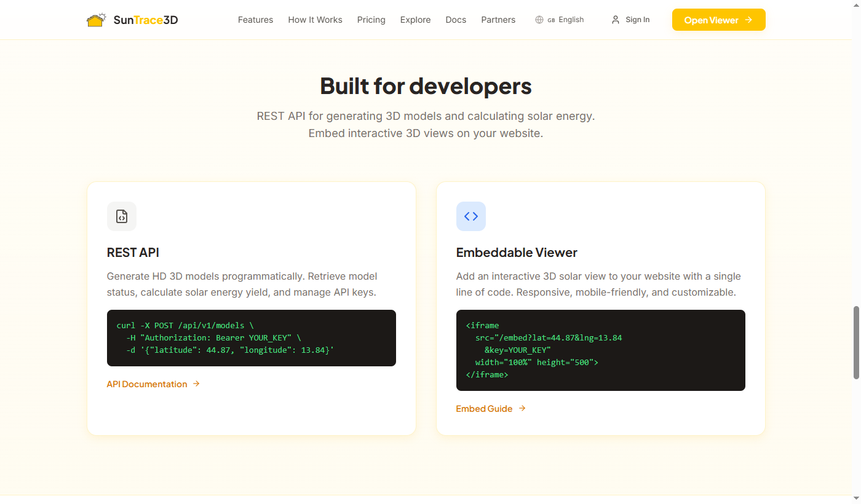Click the curl command code block
The width and height of the screenshot is (861, 504).
click(x=251, y=338)
